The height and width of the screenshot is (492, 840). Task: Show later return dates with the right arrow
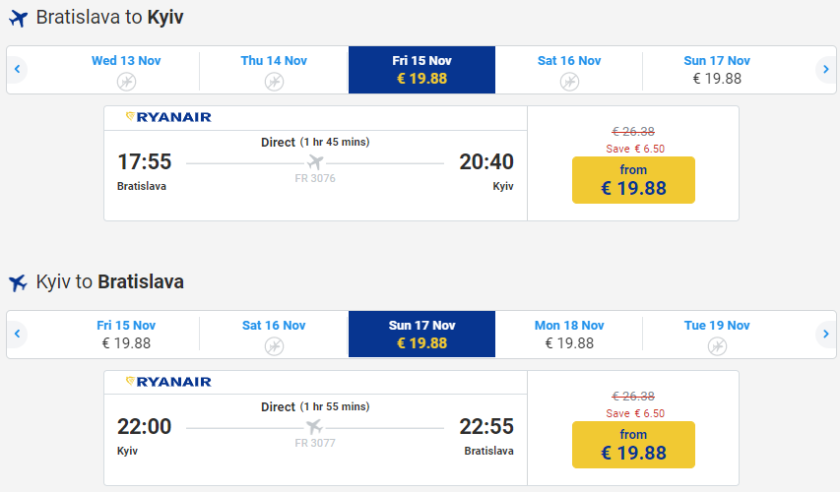(824, 334)
